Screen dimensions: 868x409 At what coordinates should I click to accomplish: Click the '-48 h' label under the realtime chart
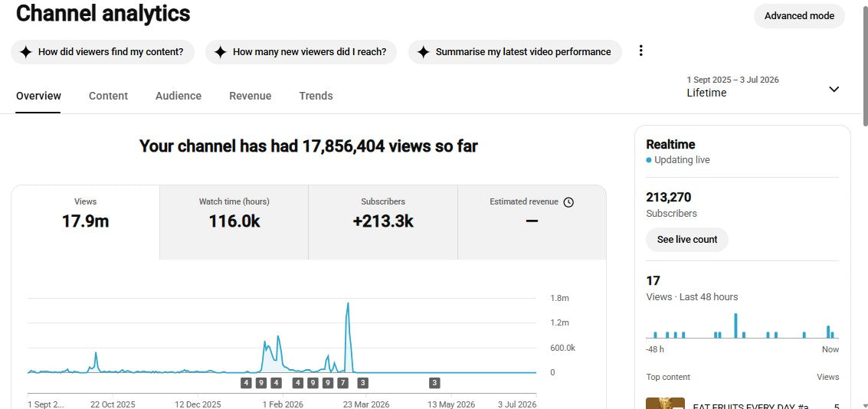click(655, 350)
